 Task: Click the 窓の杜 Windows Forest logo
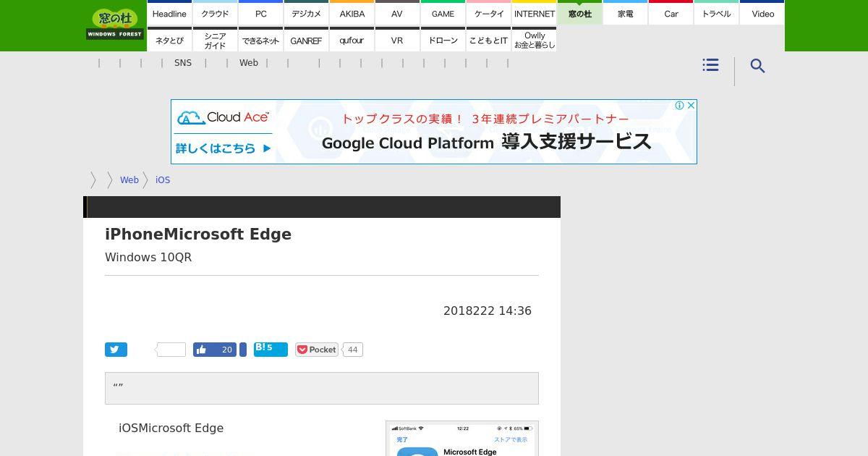[115, 24]
